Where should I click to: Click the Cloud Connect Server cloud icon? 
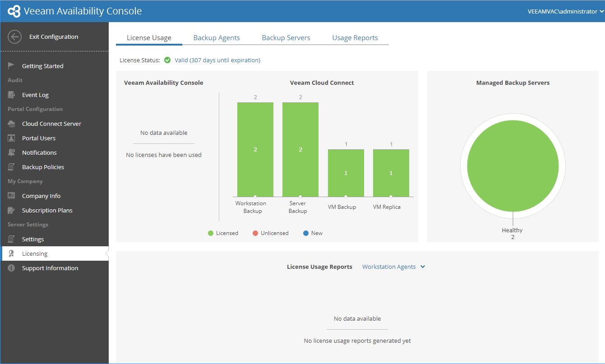[x=12, y=124]
